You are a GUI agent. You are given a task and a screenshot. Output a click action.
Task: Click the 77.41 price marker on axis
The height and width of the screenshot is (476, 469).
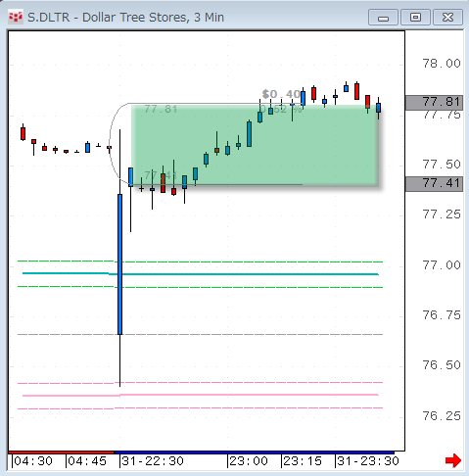pyautogui.click(x=434, y=184)
